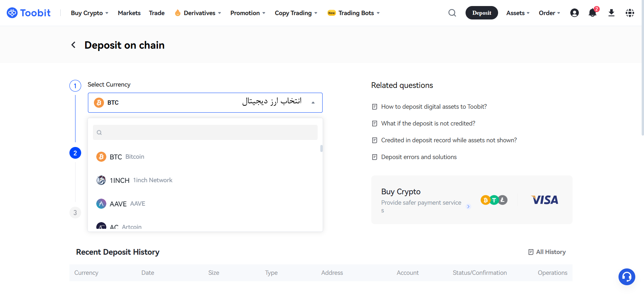Open the Markets page
Viewport: 644px width, 304px height.
pyautogui.click(x=129, y=13)
